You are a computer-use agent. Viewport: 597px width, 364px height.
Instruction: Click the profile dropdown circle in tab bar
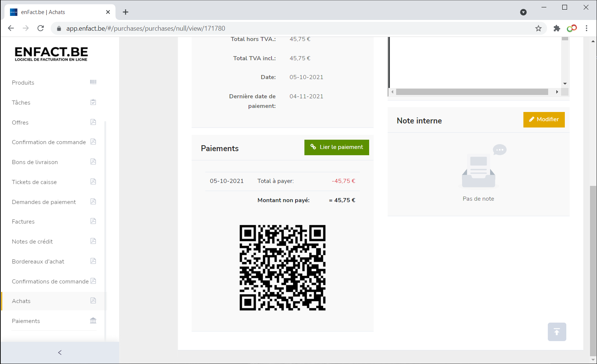(523, 12)
